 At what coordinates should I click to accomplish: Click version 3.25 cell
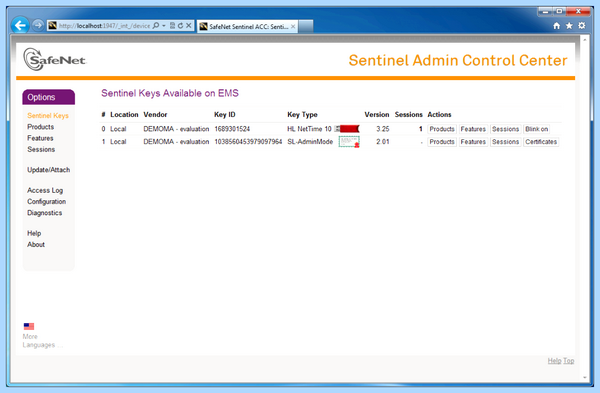[383, 129]
